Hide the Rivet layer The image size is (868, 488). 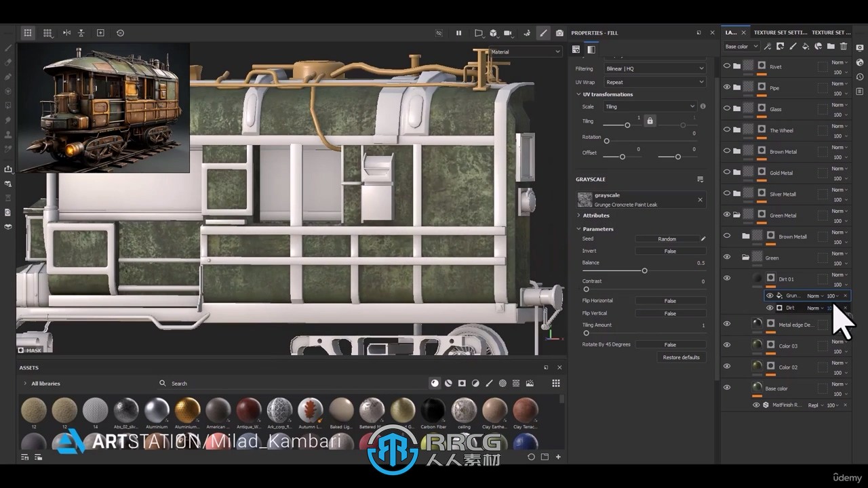point(727,66)
